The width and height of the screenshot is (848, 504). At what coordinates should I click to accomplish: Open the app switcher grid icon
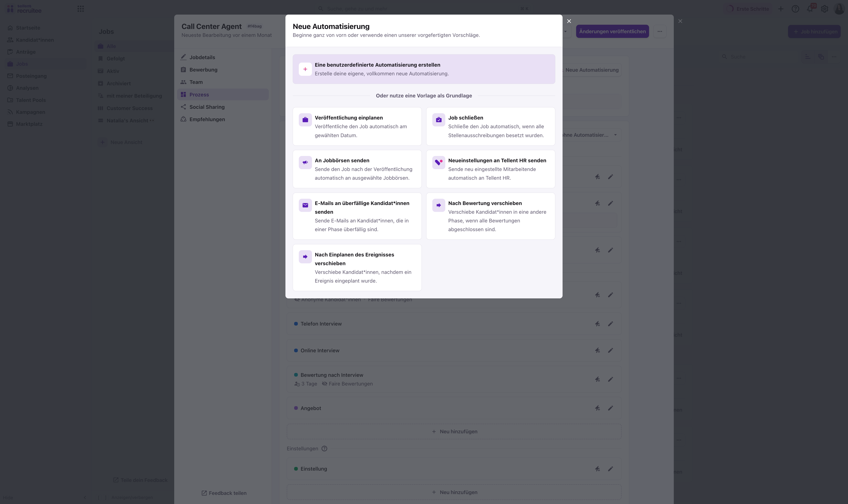coord(80,9)
